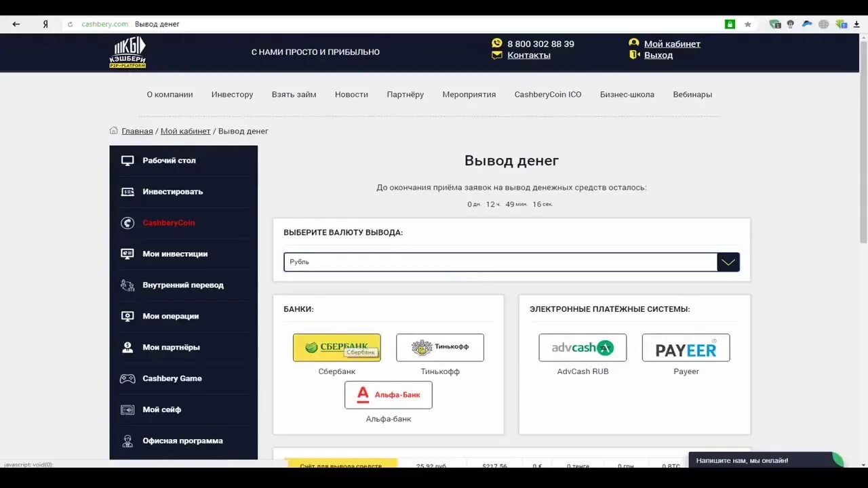
Task: Bookmark the page with the star icon
Action: (x=748, y=24)
